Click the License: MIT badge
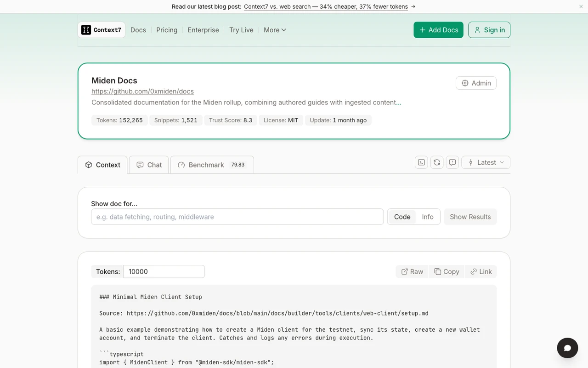588x368 pixels. [281, 120]
